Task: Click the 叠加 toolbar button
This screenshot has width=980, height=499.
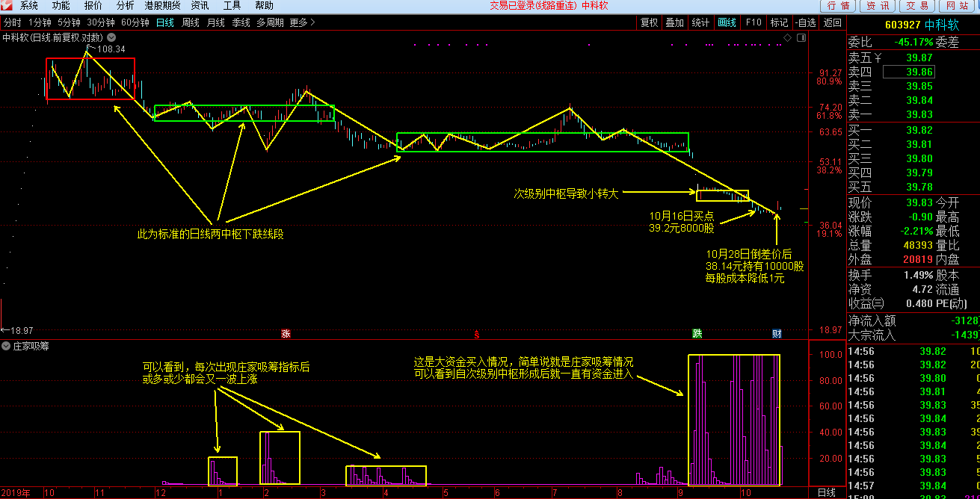Action: 674,22
